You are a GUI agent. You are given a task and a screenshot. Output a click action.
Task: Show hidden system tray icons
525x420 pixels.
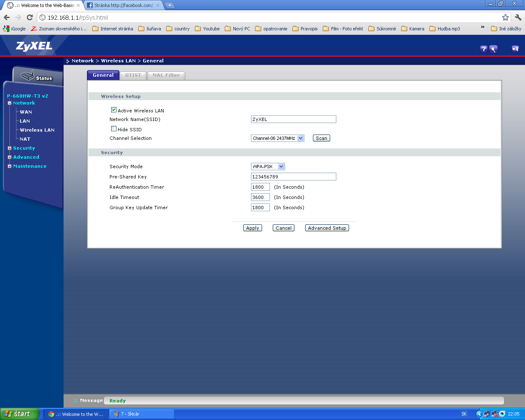click(x=479, y=414)
